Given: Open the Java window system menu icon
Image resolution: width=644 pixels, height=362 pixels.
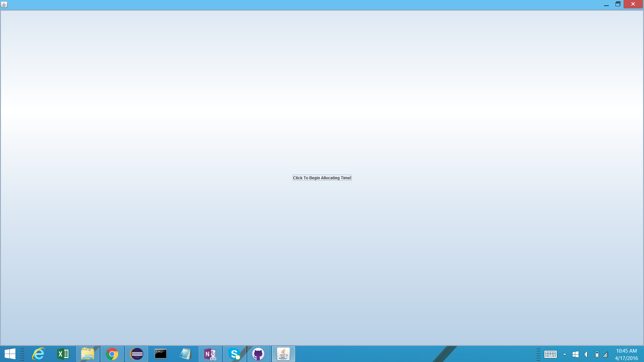Looking at the screenshot, I should pos(4,4).
